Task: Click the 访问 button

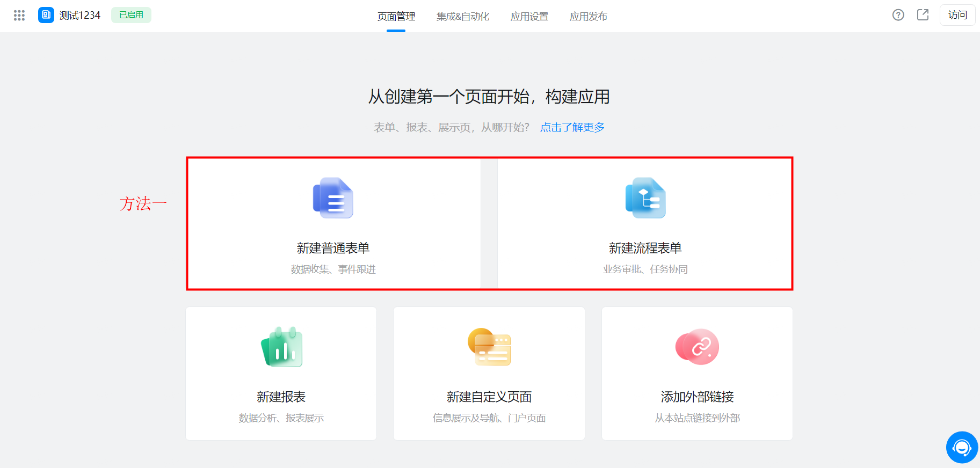Action: 957,15
